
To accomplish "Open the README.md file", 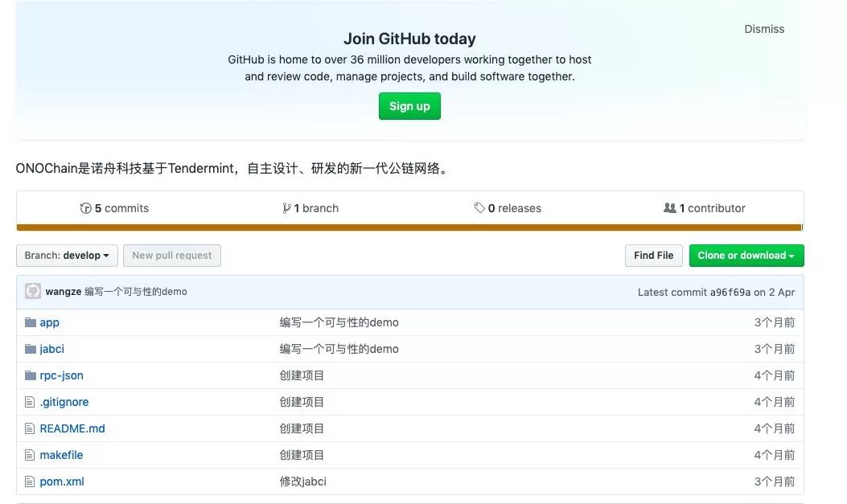I will [x=72, y=428].
